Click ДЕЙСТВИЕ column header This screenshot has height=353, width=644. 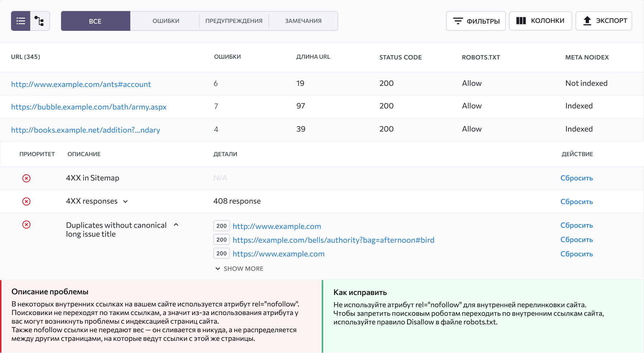[577, 154]
